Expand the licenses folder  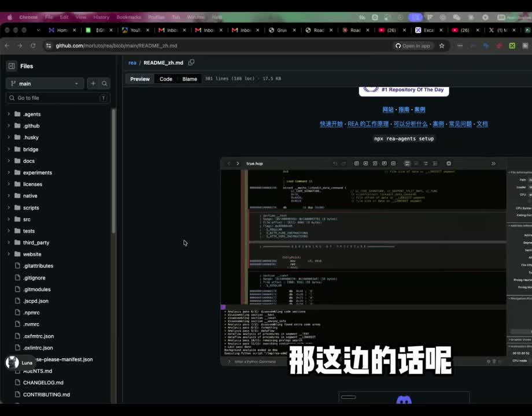(x=9, y=184)
